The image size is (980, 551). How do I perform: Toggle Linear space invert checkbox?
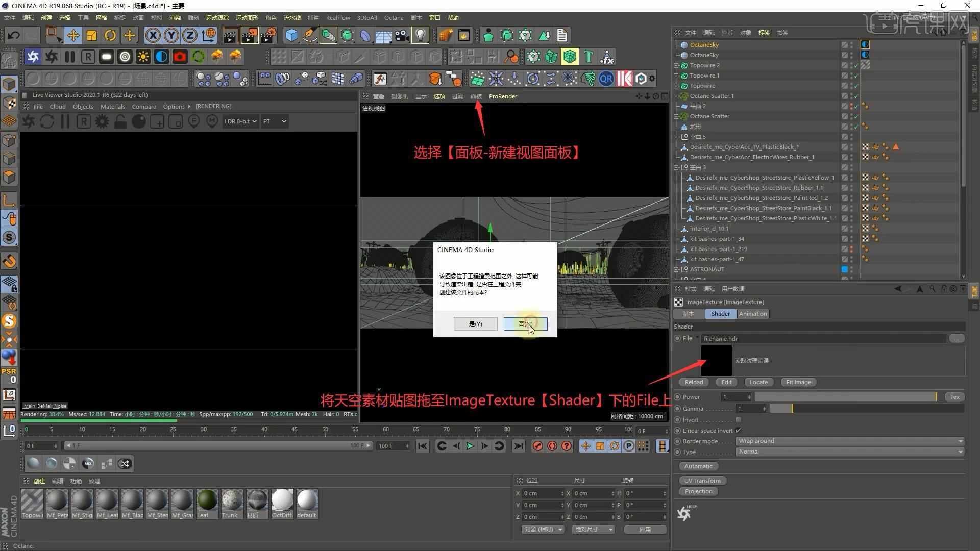(x=738, y=431)
